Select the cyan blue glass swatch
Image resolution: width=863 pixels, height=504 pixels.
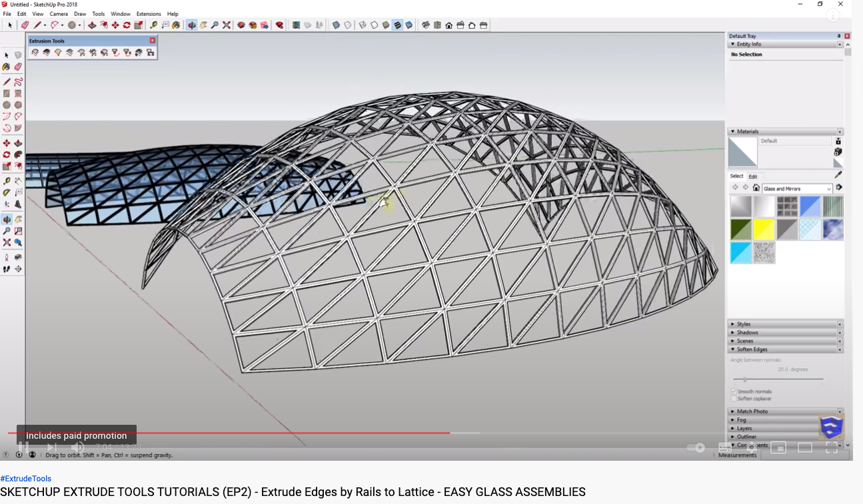click(x=741, y=252)
